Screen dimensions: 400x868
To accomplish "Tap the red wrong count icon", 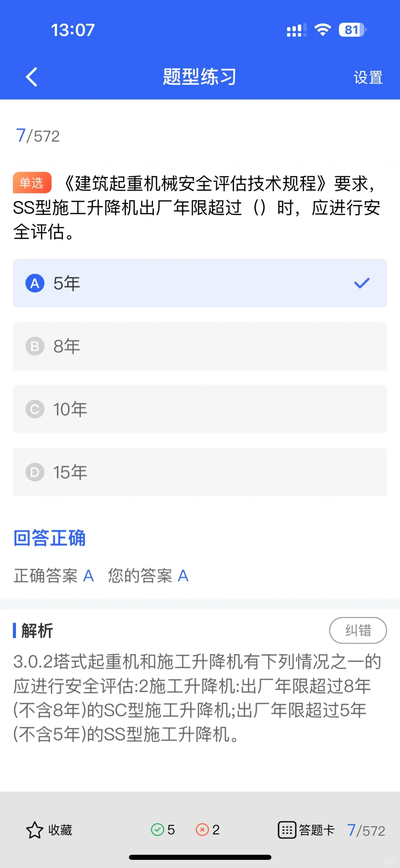I will [202, 829].
